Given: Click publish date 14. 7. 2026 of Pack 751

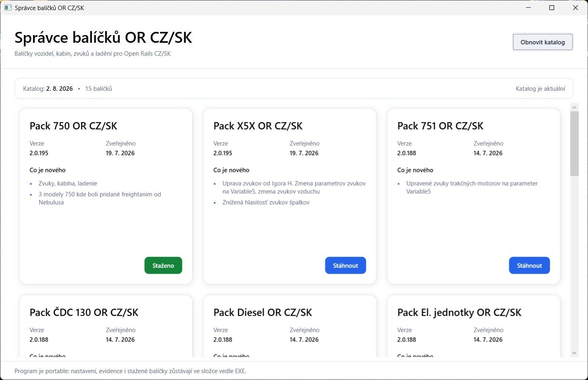Looking at the screenshot, I should 488,153.
